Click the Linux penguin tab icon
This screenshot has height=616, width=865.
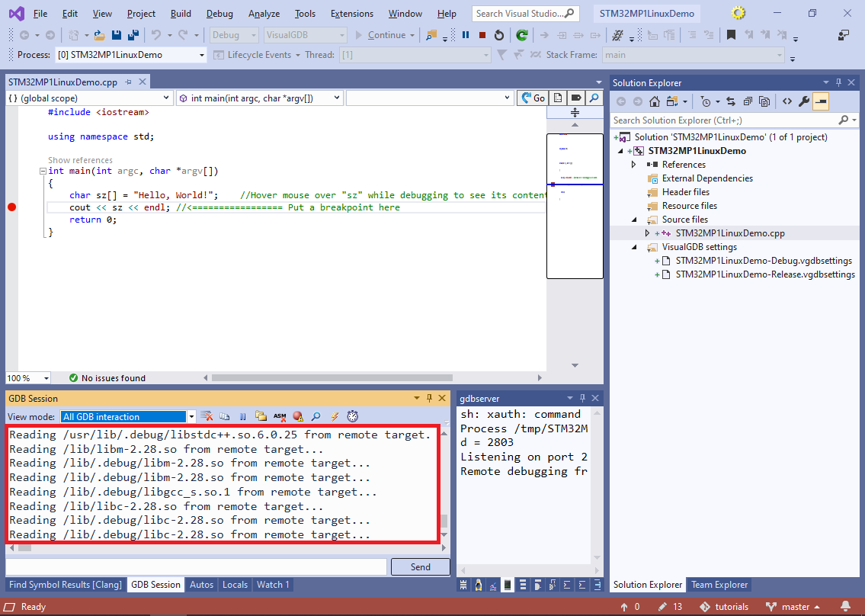[479, 585]
